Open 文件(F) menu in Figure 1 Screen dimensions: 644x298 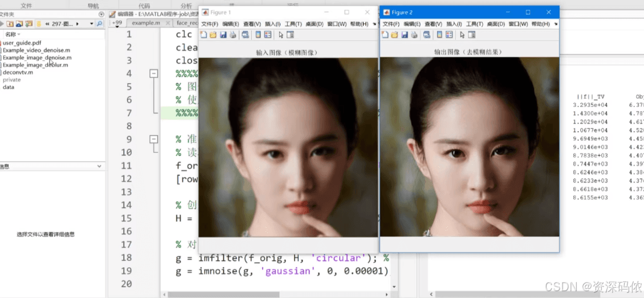[210, 25]
